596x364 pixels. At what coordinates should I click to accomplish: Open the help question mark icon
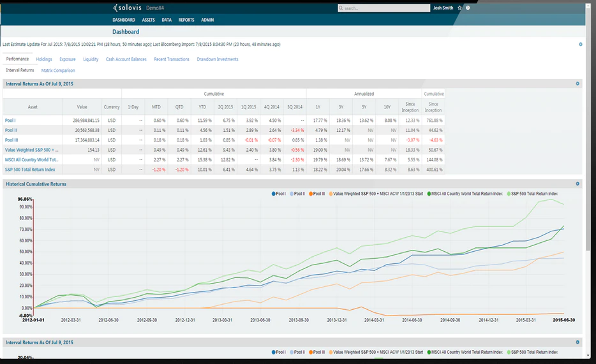[x=468, y=8]
